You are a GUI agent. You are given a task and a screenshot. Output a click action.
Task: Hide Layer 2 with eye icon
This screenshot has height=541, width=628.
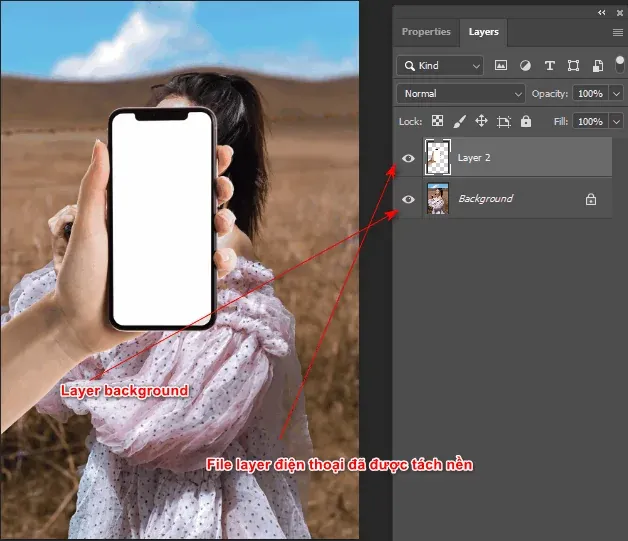point(408,158)
